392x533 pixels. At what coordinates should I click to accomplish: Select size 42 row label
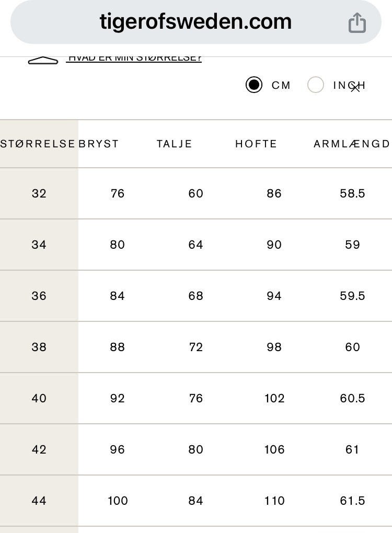click(x=39, y=449)
